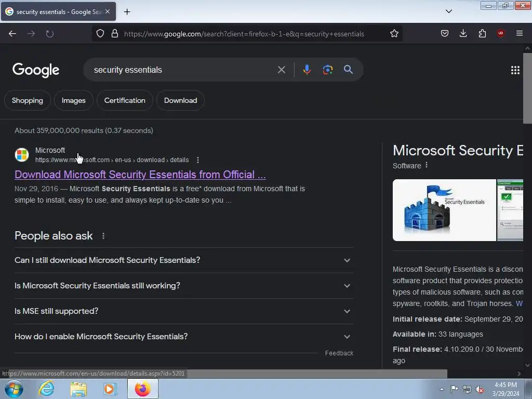Image resolution: width=532 pixels, height=399 pixels.
Task: Open a new tab with plus button
Action: [127, 12]
